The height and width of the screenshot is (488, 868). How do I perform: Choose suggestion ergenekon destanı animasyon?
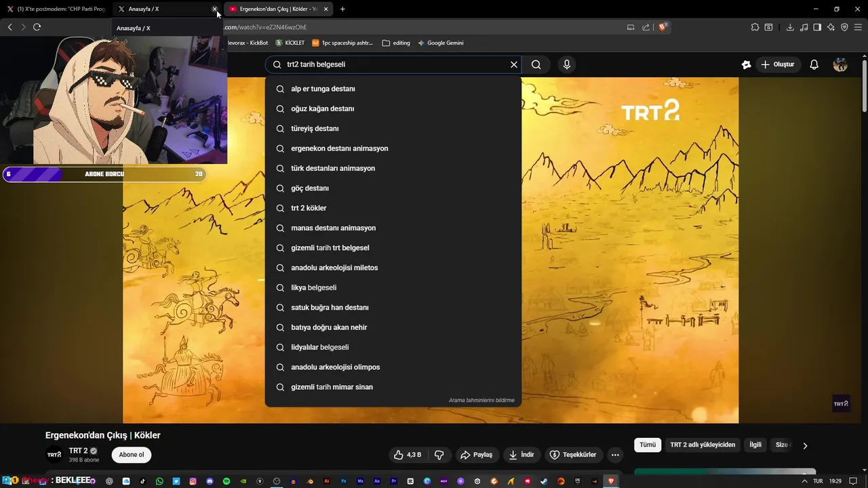[x=393, y=148]
